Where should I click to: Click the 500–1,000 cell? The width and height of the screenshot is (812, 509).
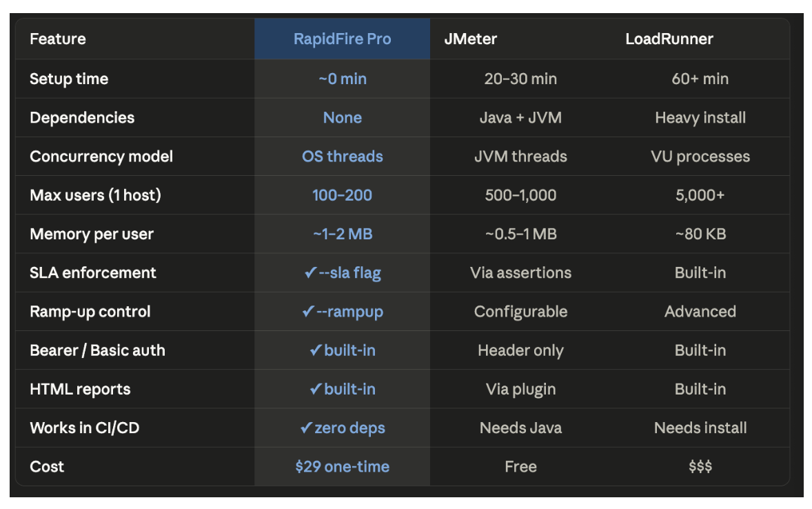(x=520, y=195)
